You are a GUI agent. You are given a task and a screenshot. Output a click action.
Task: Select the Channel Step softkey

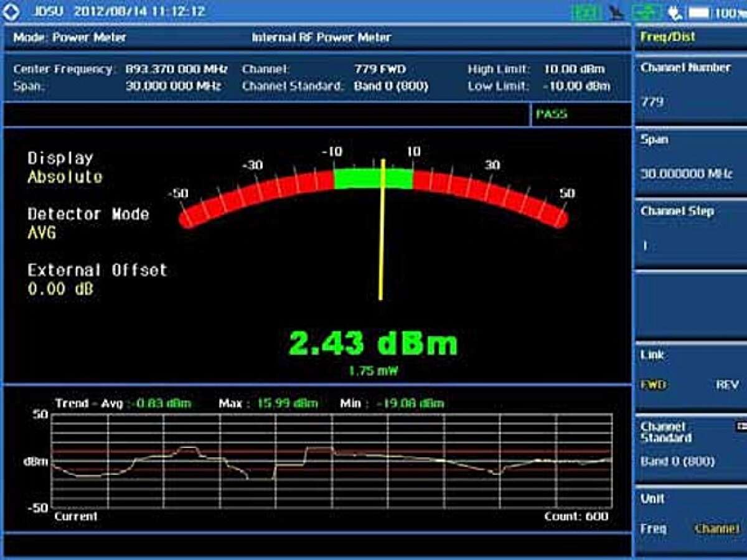coord(690,233)
